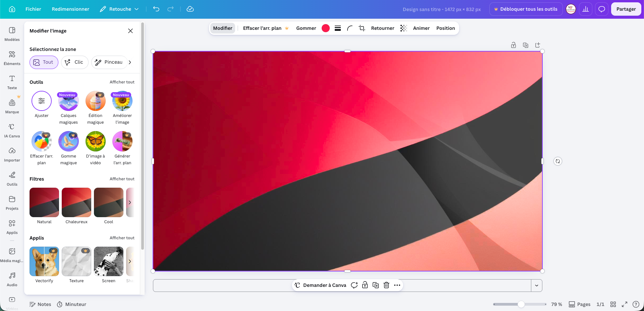Click the Modifier toolbar tab
Image resolution: width=644 pixels, height=311 pixels.
point(223,28)
